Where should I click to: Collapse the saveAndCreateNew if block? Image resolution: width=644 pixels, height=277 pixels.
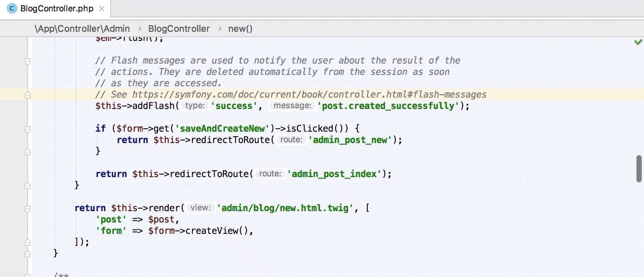(x=28, y=129)
